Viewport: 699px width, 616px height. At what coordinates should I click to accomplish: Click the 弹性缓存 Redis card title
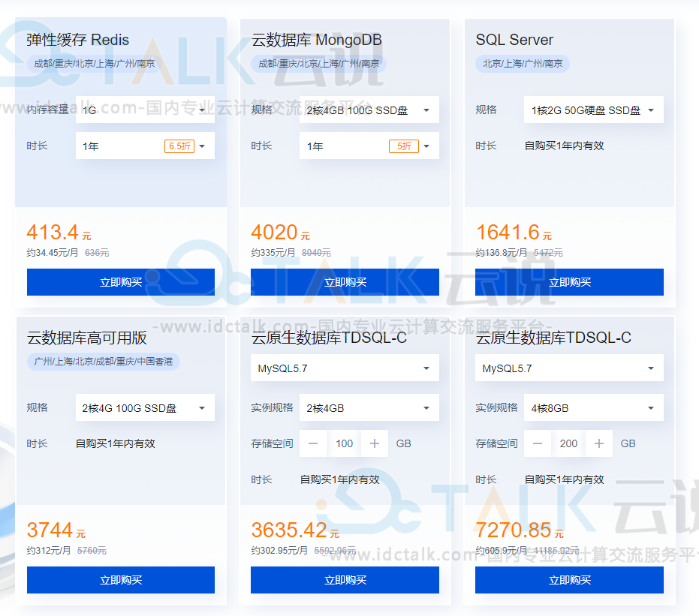tap(78, 40)
